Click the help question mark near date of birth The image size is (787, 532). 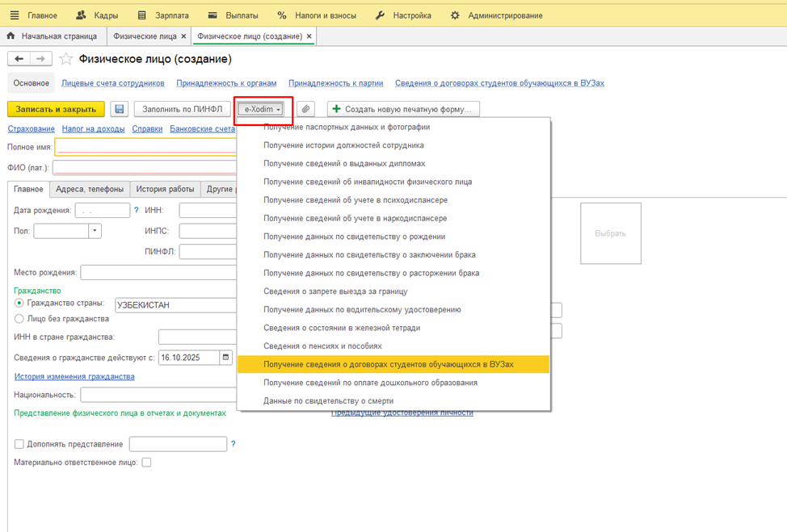click(136, 211)
